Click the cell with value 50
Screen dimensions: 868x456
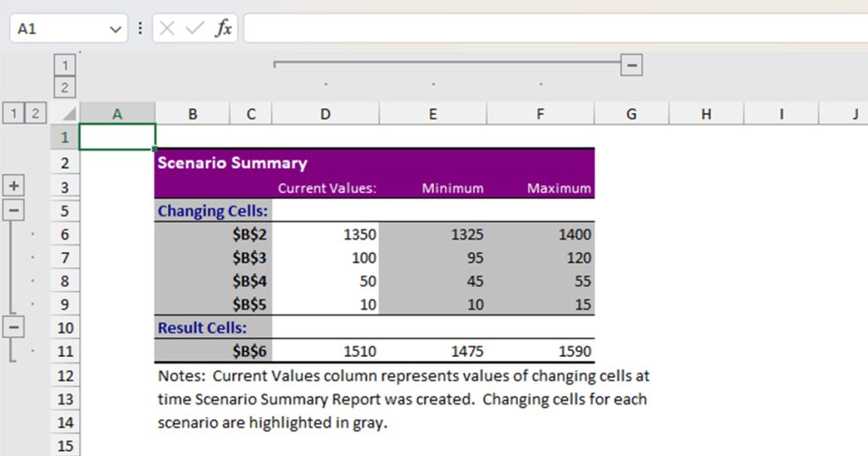tap(325, 281)
